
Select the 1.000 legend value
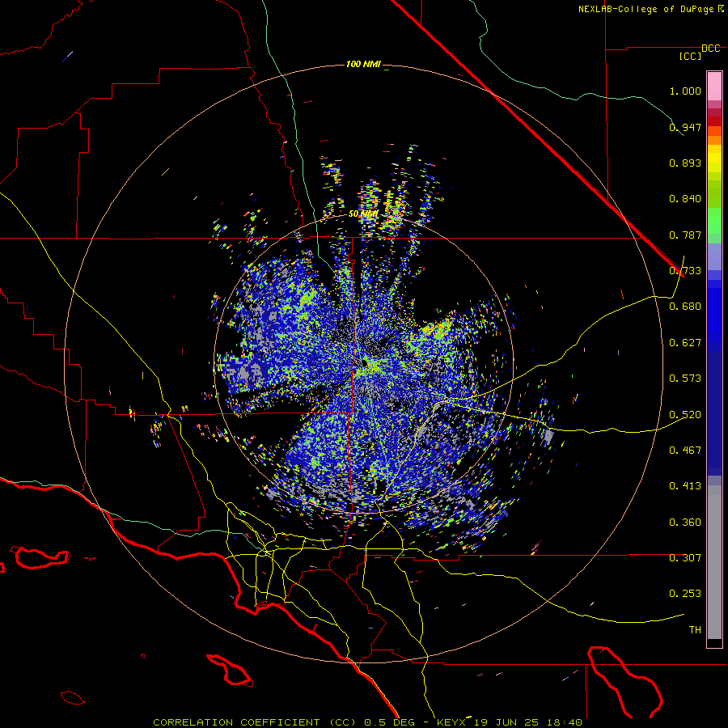coord(685,91)
